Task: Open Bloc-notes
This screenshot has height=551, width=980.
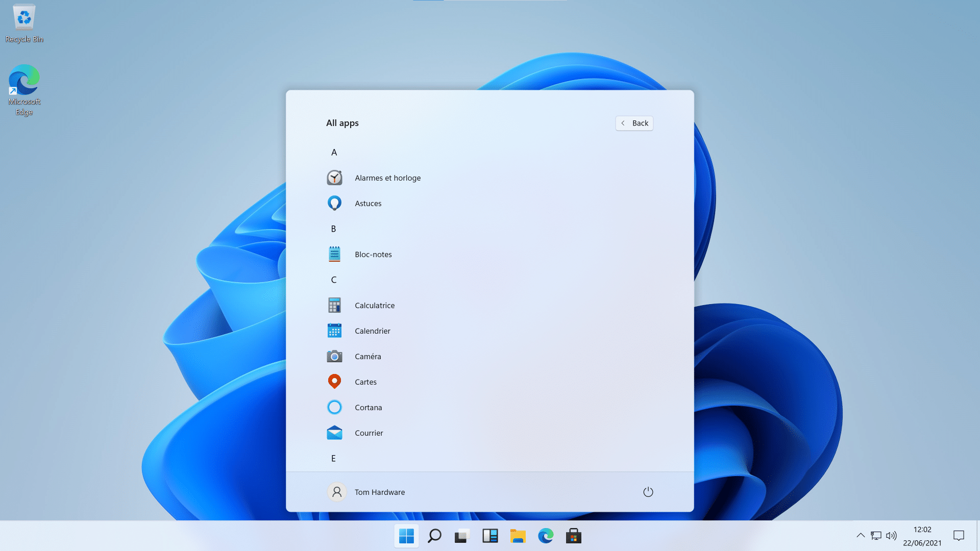Action: coord(373,254)
